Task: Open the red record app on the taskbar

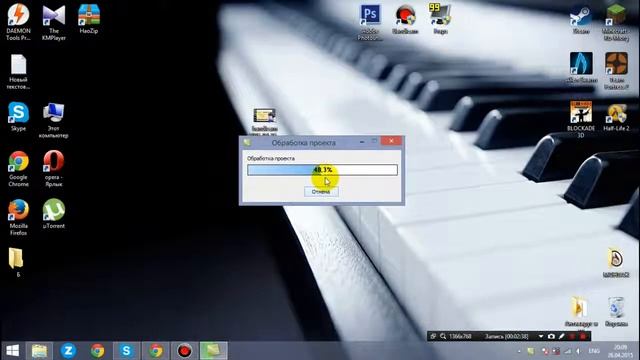Action: tap(184, 351)
